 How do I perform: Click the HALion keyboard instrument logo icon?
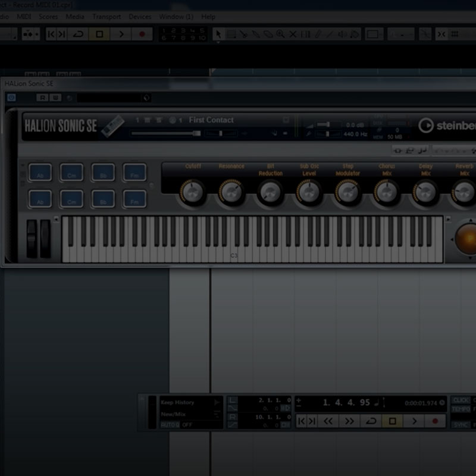click(112, 126)
